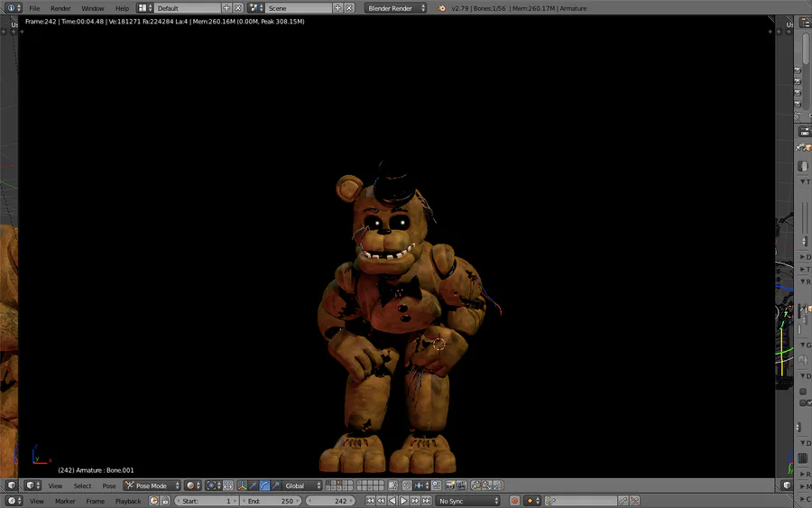Delete keyframes with crossed-out key icon
The image size is (812, 508).
(x=635, y=501)
